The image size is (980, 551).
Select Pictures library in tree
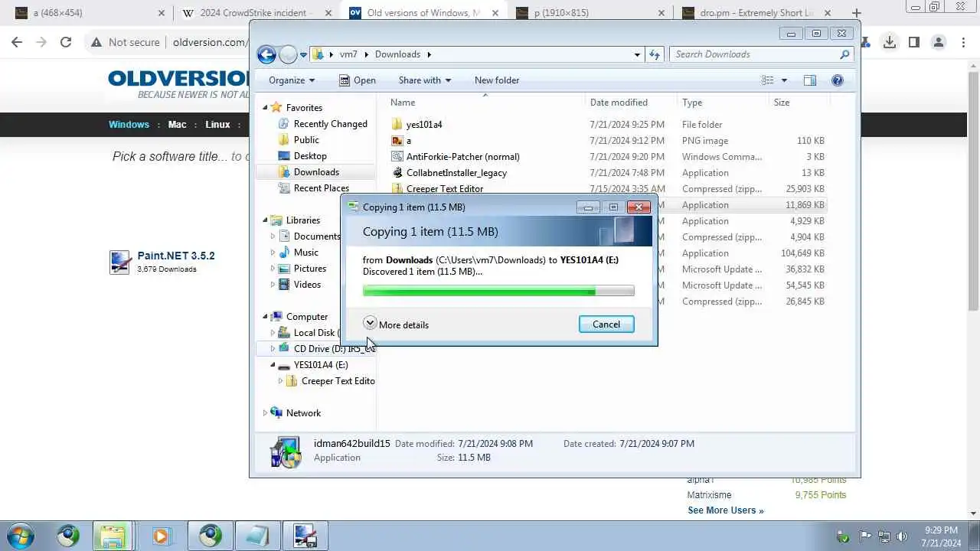pos(309,269)
